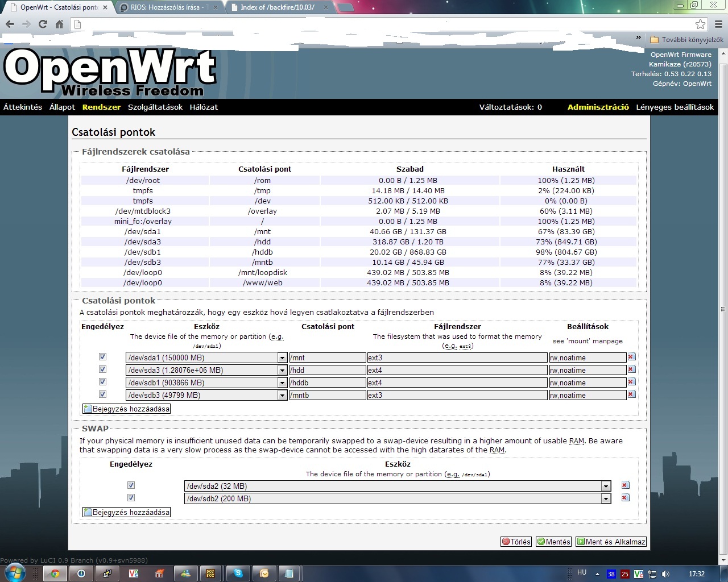Disable the /dev/sda1 mount point checkbox
Viewport: 728px width, 582px height.
[102, 357]
